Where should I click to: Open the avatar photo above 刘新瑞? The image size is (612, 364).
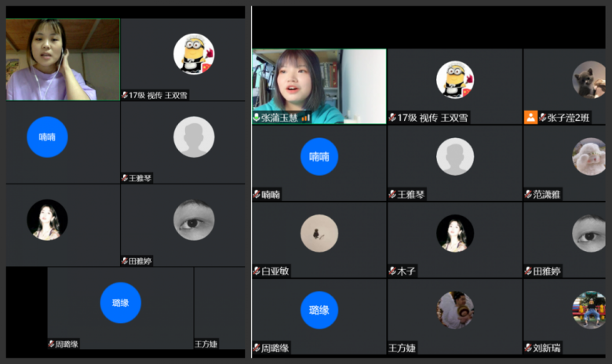tap(588, 310)
